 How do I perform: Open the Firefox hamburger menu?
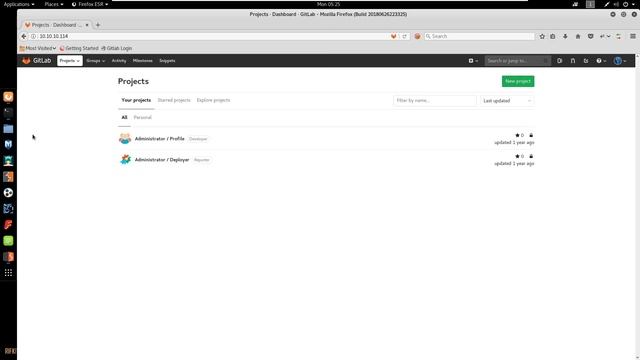[633, 36]
